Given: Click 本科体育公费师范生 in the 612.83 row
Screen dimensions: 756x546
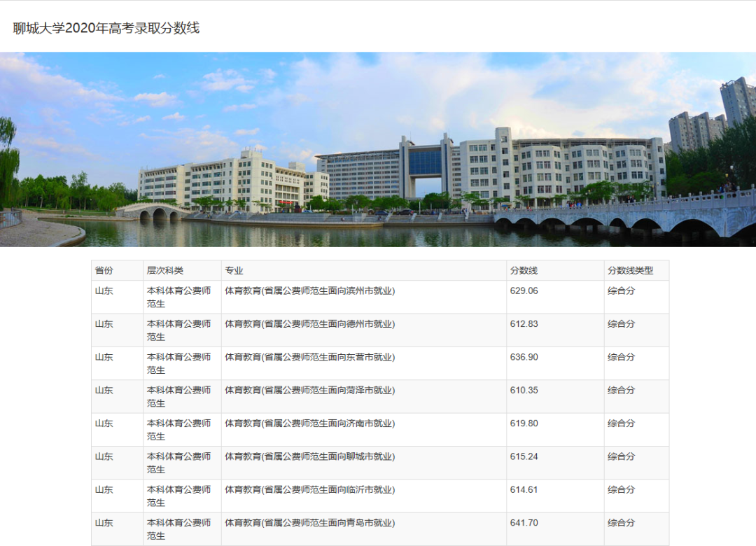Looking at the screenshot, I should pos(179,330).
